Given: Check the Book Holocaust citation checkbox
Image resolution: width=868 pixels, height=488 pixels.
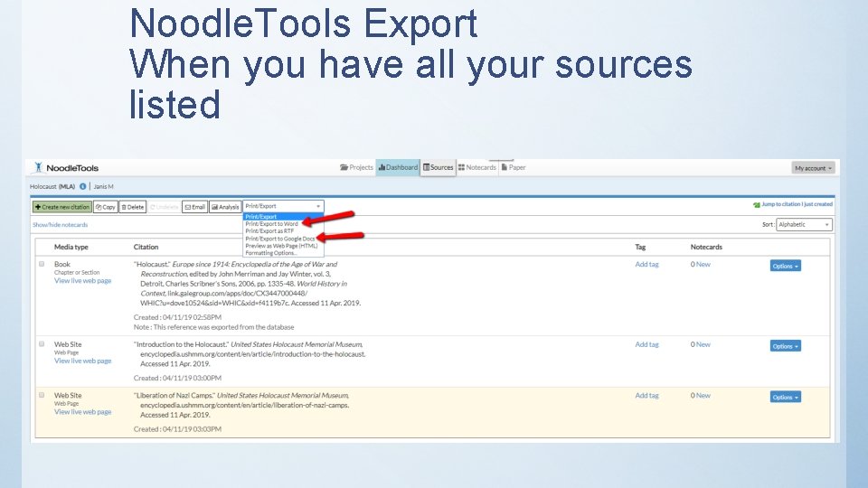Looking at the screenshot, I should coord(42,264).
